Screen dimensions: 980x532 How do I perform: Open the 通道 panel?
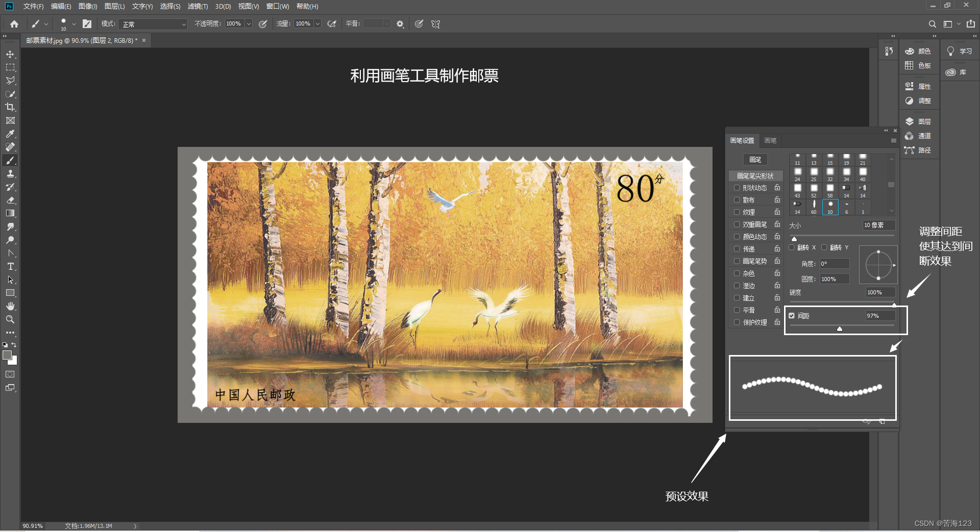[x=919, y=136]
